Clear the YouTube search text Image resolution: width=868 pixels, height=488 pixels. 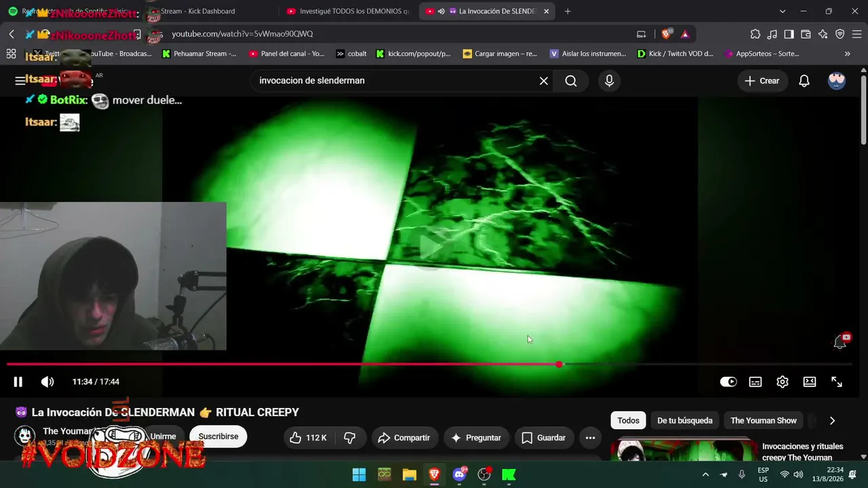[x=543, y=81]
